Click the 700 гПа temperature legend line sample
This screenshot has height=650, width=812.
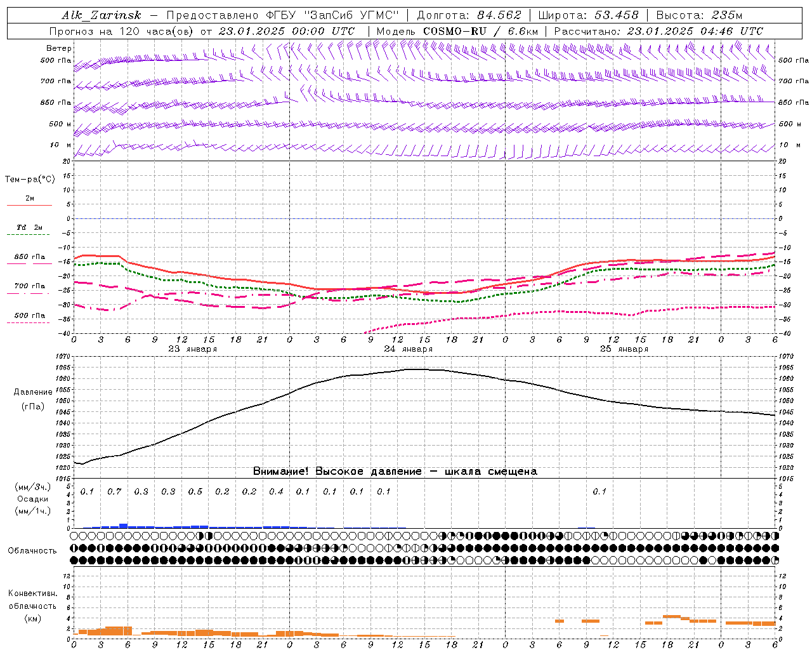point(28,293)
